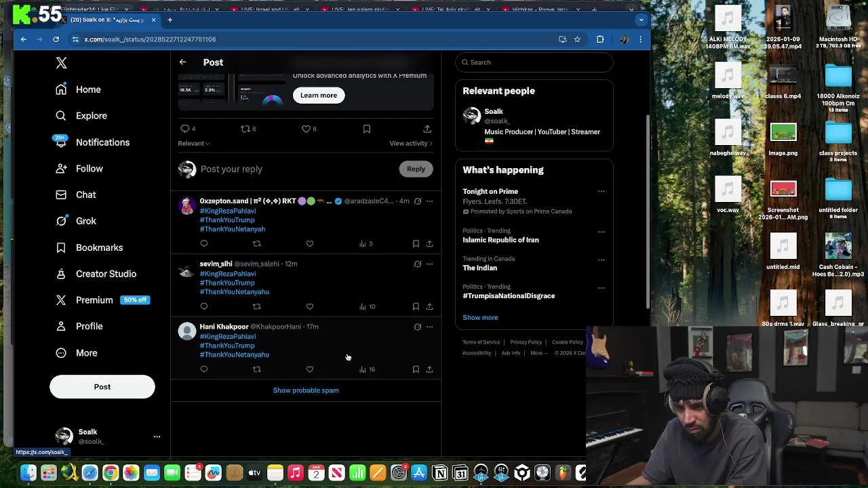
Task: Open Grok action on 0xzepton.sand's reply
Action: click(418, 201)
